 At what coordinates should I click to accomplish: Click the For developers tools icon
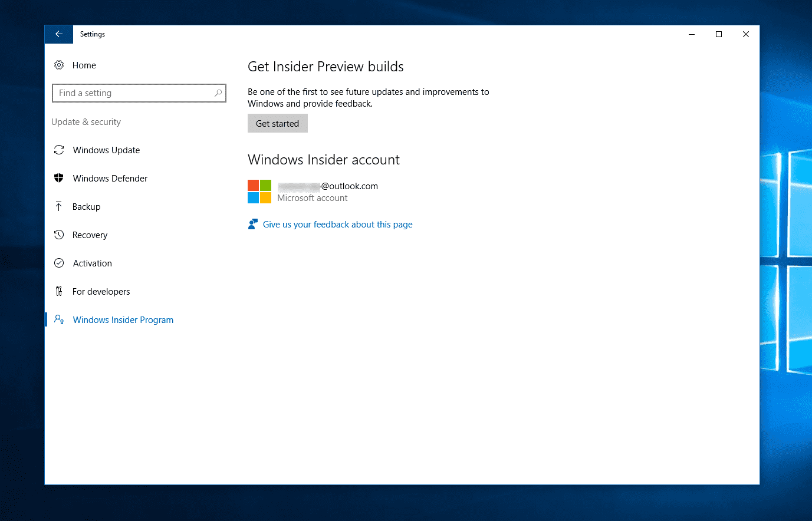click(x=59, y=291)
